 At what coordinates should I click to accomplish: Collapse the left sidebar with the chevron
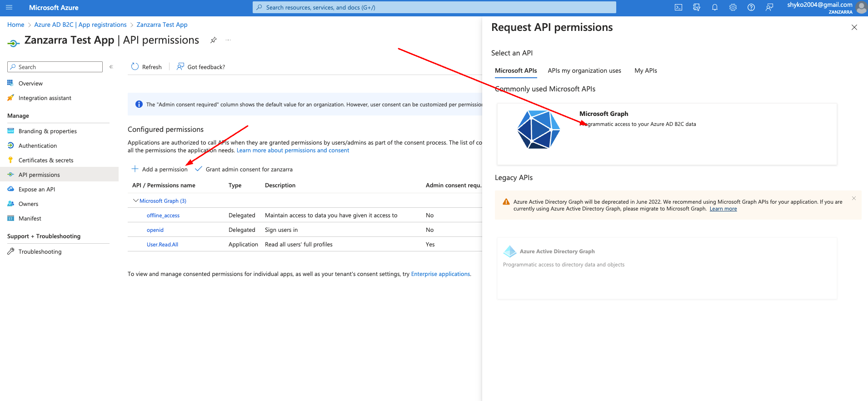tap(111, 67)
